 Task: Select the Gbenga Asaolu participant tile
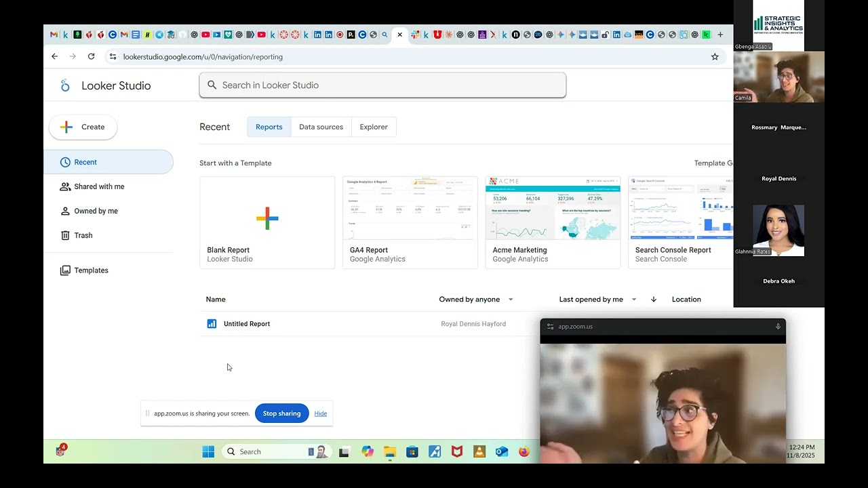pyautogui.click(x=778, y=26)
